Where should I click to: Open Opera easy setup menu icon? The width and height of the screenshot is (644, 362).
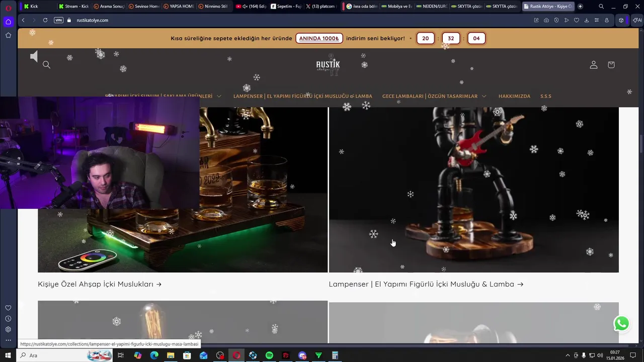pyautogui.click(x=597, y=20)
